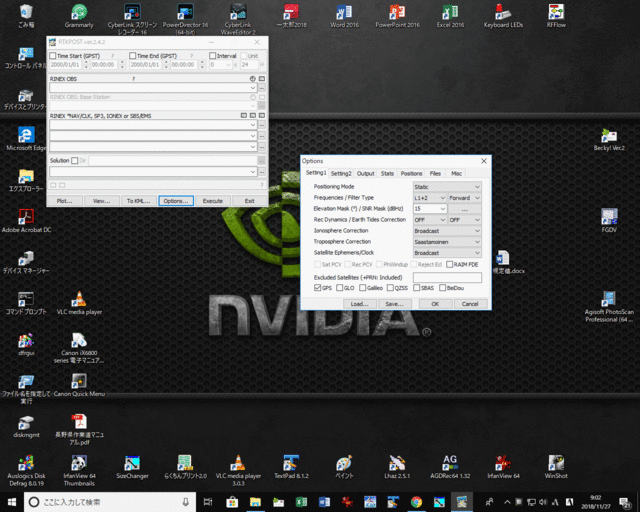Open the TextPad 8.1.2 desktop icon

(291, 467)
